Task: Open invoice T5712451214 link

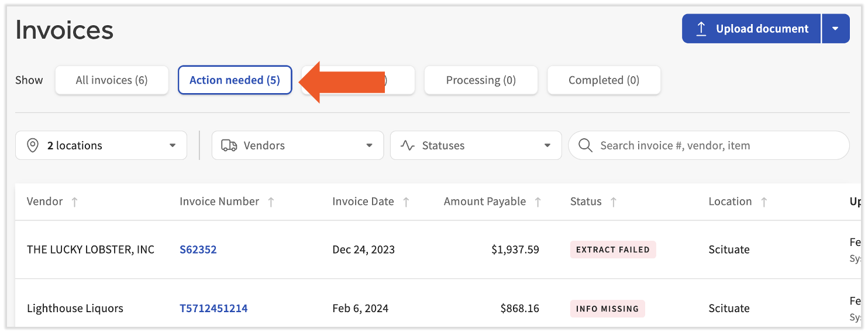Action: pyautogui.click(x=213, y=308)
